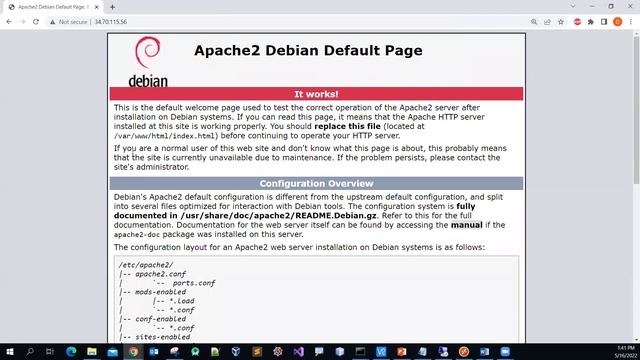Image resolution: width=640 pixels, height=360 pixels.
Task: Click the apache2.conf entry
Action: point(160,274)
